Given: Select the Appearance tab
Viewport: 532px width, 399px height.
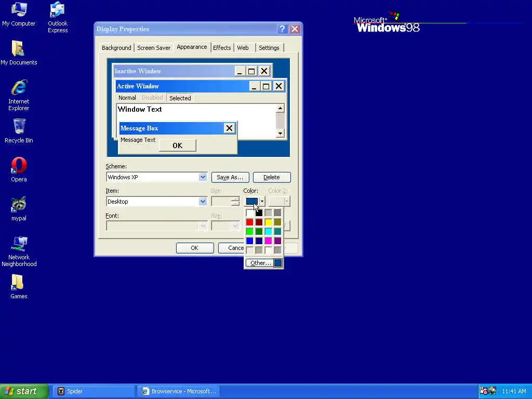Looking at the screenshot, I should [x=192, y=47].
